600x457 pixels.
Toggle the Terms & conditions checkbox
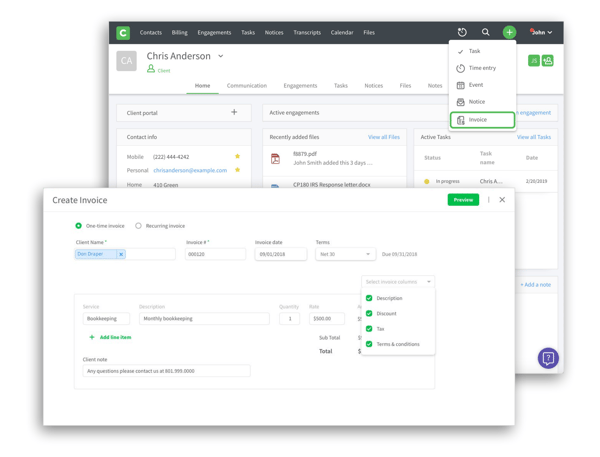[369, 344]
